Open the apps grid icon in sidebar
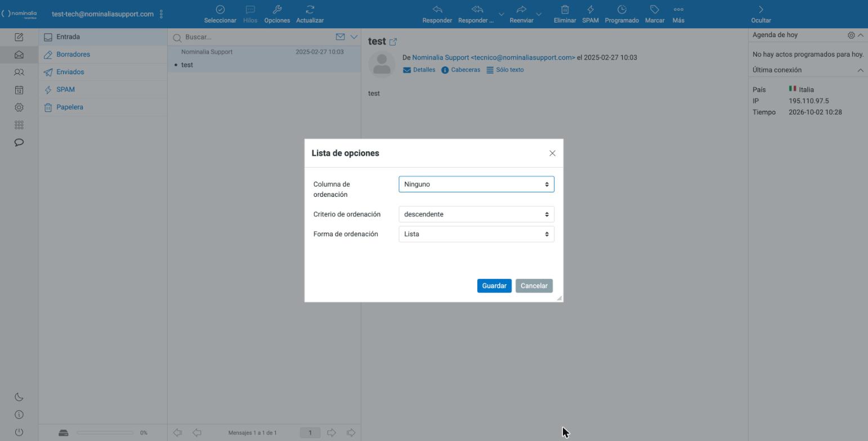 point(19,124)
